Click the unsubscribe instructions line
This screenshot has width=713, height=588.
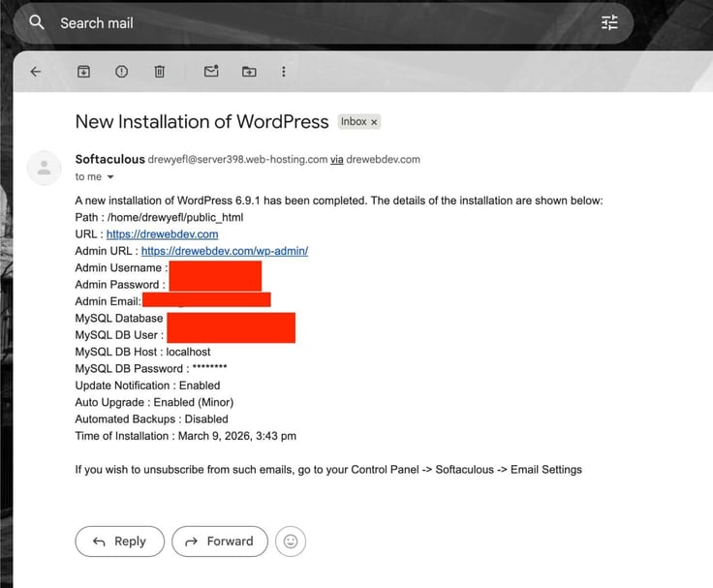pos(328,470)
